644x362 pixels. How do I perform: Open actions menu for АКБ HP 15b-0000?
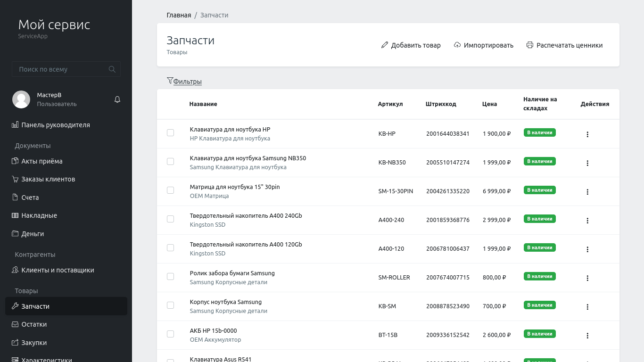587,336
